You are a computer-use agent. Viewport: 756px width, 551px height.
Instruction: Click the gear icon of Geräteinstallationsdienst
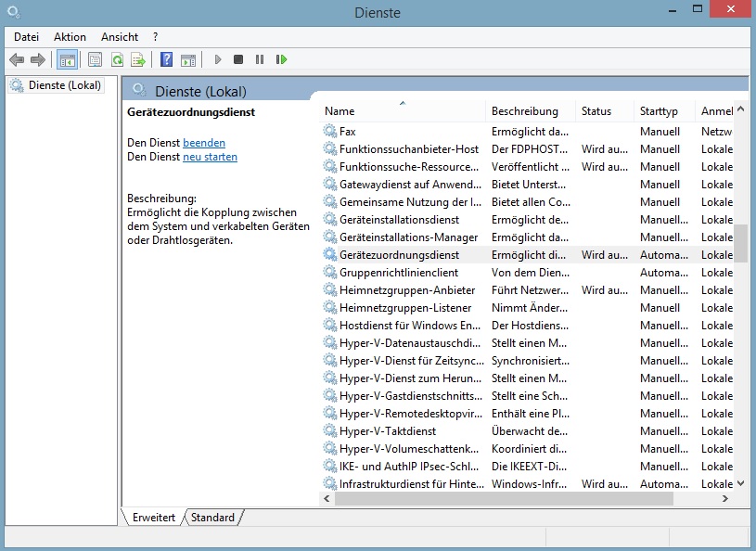coord(330,219)
